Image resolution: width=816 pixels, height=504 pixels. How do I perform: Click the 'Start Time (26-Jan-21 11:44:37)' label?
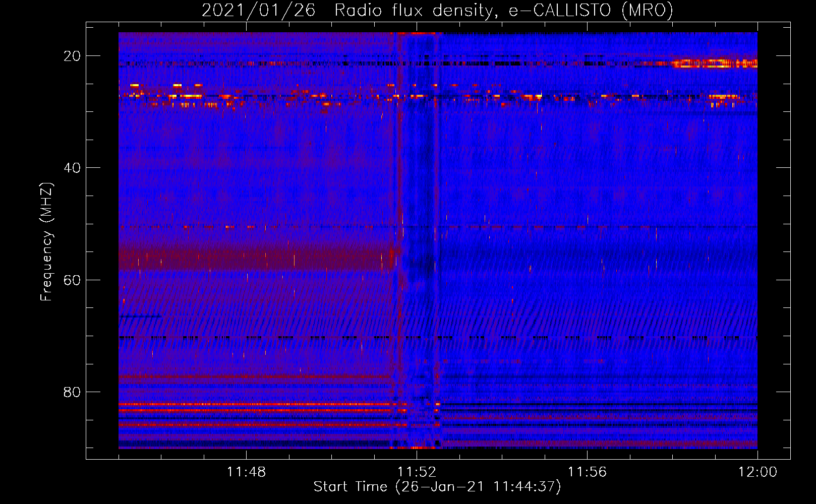437,487
